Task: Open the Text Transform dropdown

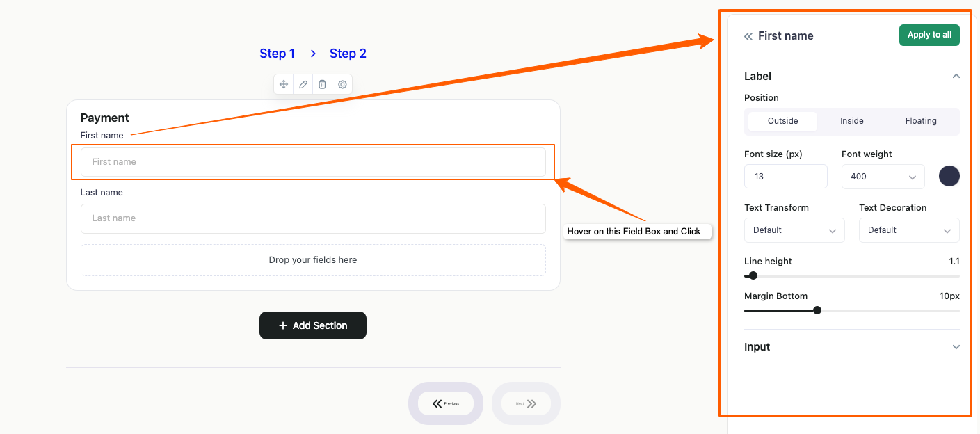Action: (x=794, y=230)
